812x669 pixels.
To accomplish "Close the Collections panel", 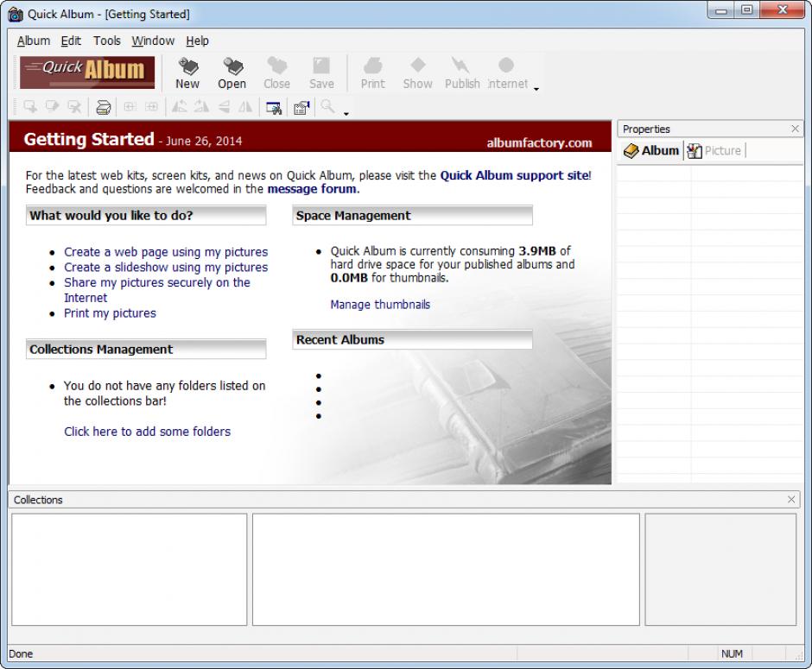I will tap(790, 499).
